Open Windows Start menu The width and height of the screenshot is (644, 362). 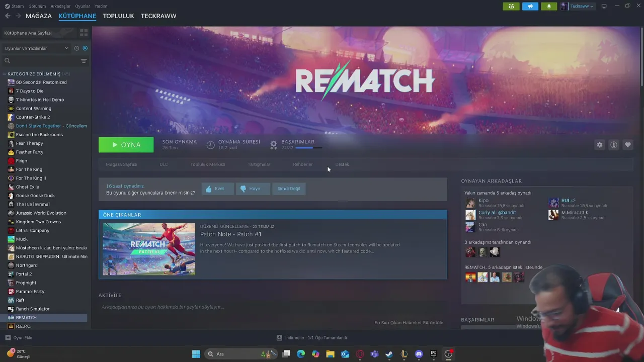coord(196,354)
